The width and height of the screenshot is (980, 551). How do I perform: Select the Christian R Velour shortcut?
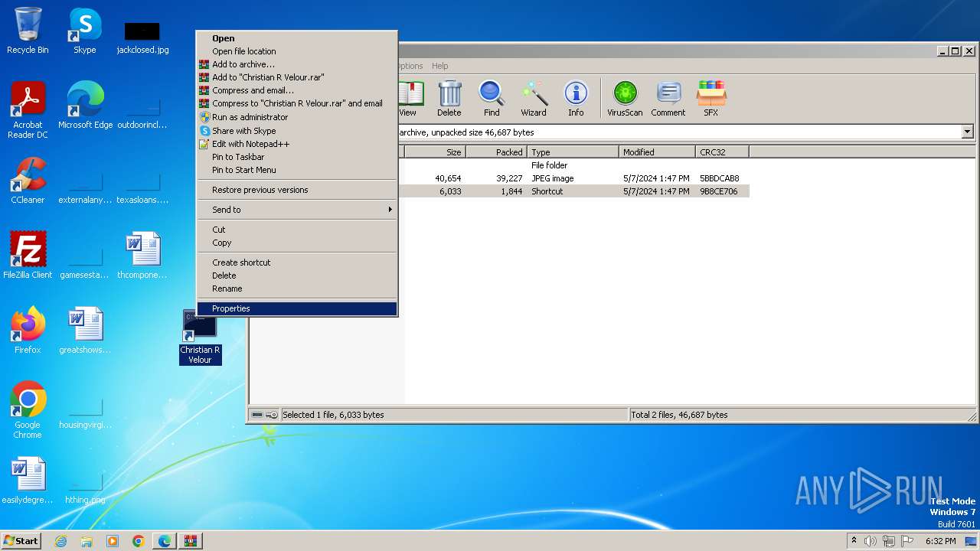pos(200,337)
